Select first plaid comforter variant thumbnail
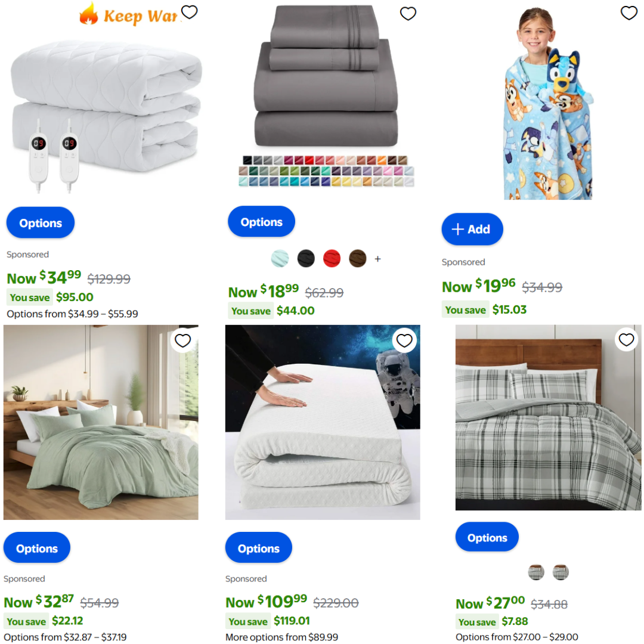The width and height of the screenshot is (644, 644). tap(536, 572)
